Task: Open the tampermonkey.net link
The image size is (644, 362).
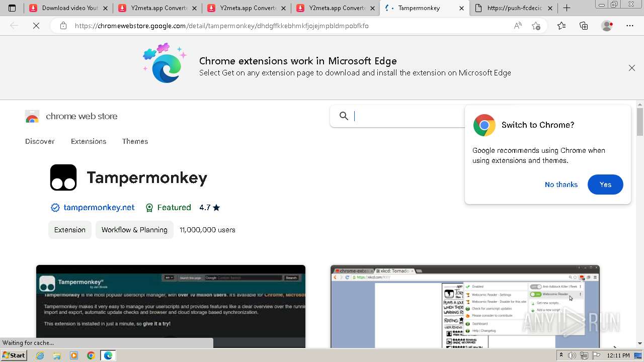Action: click(99, 207)
